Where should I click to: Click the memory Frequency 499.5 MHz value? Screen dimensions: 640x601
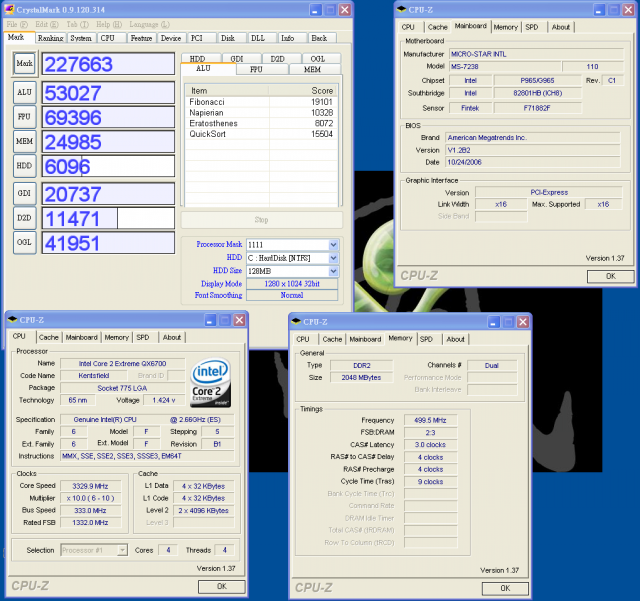click(x=430, y=420)
